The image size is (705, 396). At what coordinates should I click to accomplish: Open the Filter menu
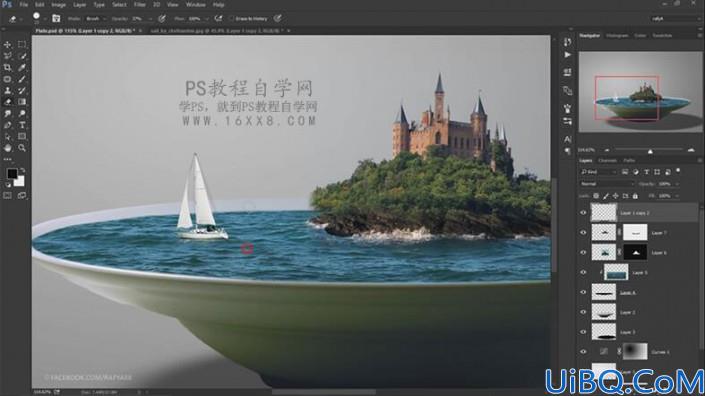click(x=140, y=4)
